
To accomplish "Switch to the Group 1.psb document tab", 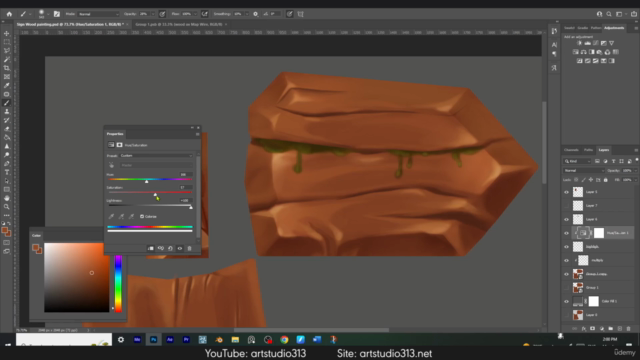I will coord(180,24).
